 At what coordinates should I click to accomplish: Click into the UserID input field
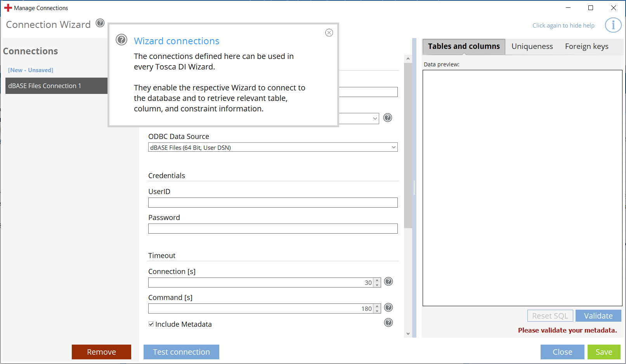(x=272, y=203)
